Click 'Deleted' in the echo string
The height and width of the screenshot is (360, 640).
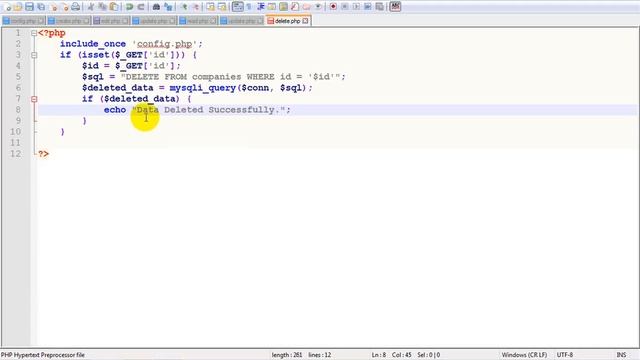tap(183, 110)
